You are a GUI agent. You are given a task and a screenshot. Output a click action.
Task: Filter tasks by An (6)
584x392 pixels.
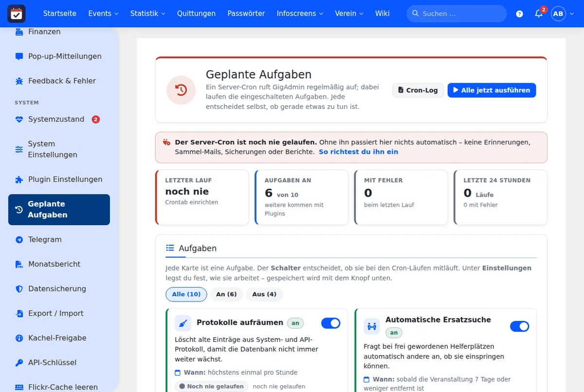[x=226, y=294]
